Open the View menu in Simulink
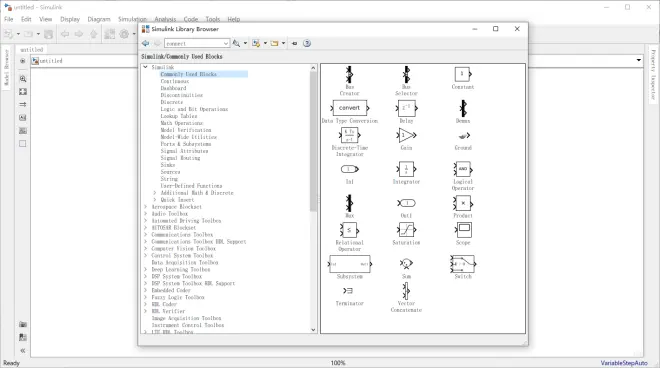 [x=45, y=19]
